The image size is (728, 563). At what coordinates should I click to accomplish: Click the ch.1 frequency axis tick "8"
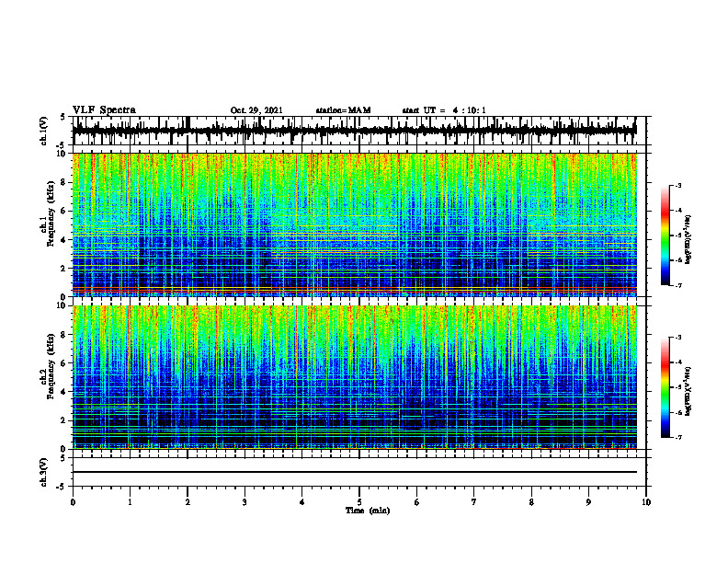click(64, 182)
